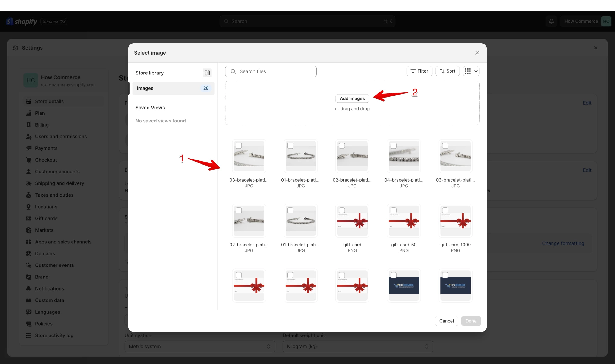Click the Apps and sales channels icon
The height and width of the screenshot is (364, 615).
click(x=28, y=242)
